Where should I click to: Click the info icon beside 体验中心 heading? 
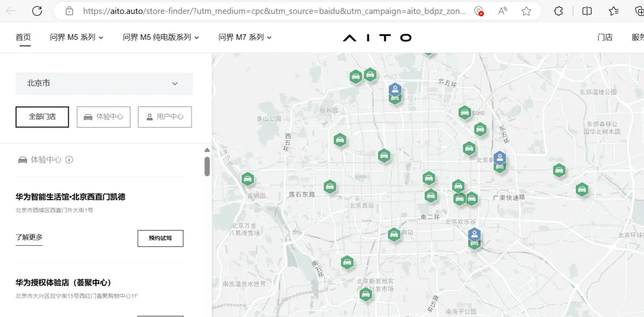(x=69, y=160)
